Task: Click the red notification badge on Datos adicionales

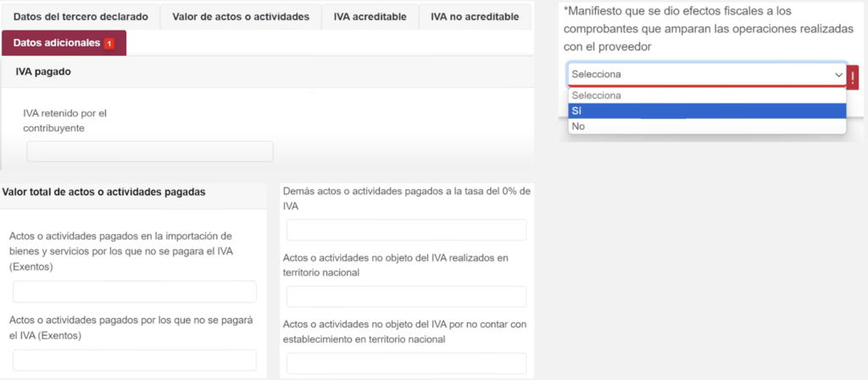Action: (x=108, y=43)
